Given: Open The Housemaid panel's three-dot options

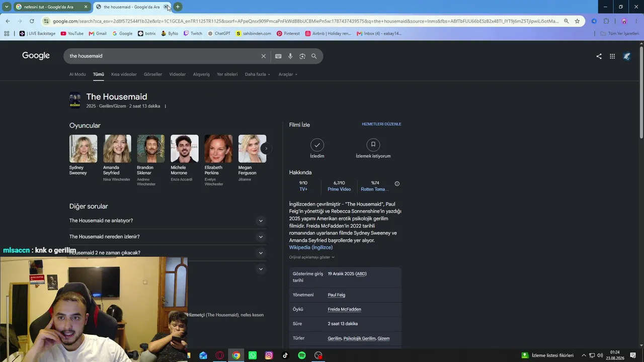Looking at the screenshot, I should pyautogui.click(x=165, y=106).
